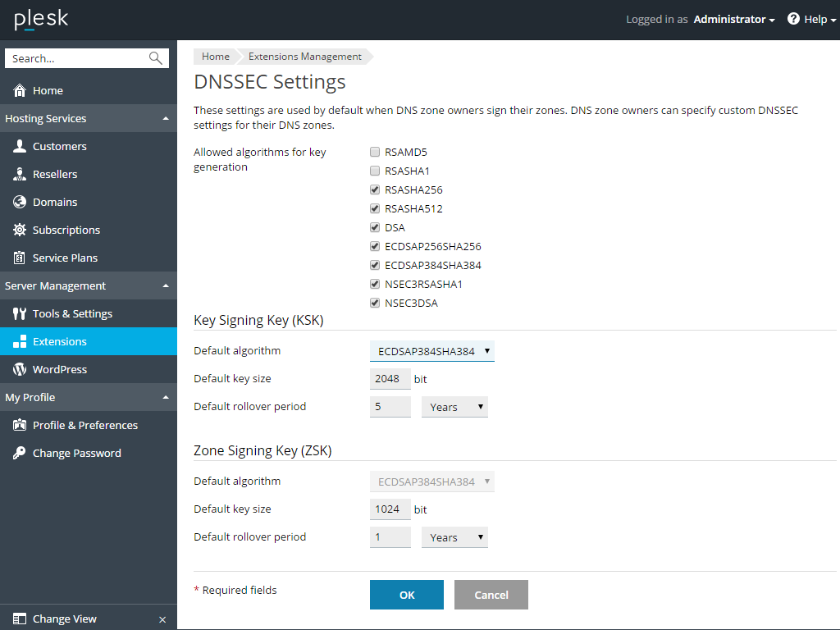Select the Extensions label in sidebar
The width and height of the screenshot is (840, 630).
(x=59, y=341)
